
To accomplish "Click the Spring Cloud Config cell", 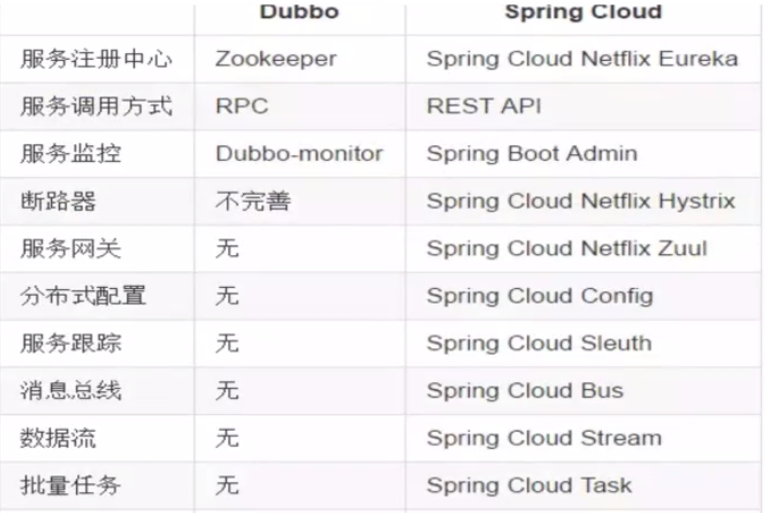I will coord(539,296).
